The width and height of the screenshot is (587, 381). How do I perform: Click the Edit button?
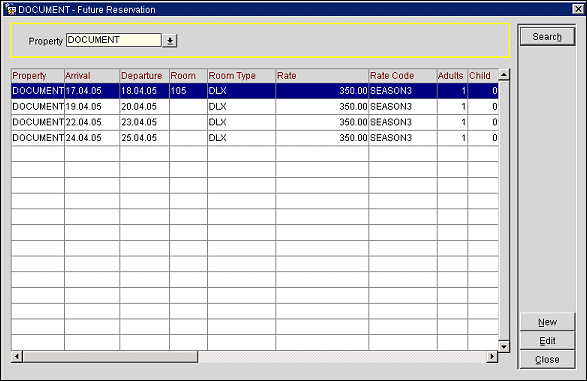[547, 341]
